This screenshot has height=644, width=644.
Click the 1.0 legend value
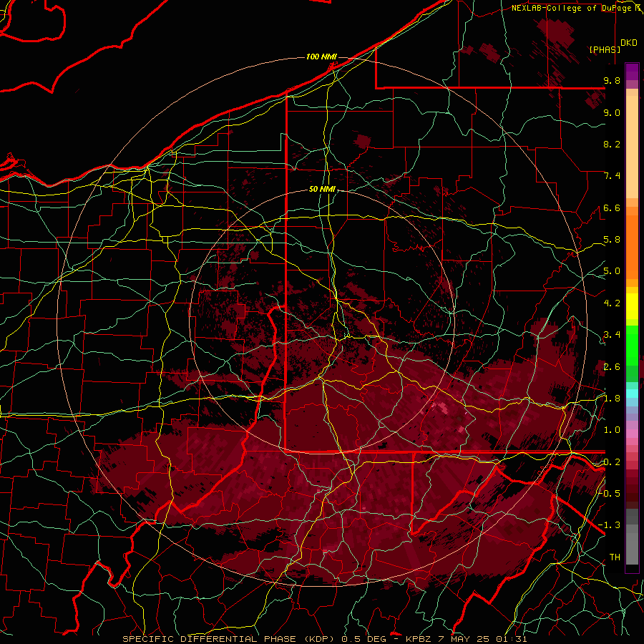click(x=612, y=430)
